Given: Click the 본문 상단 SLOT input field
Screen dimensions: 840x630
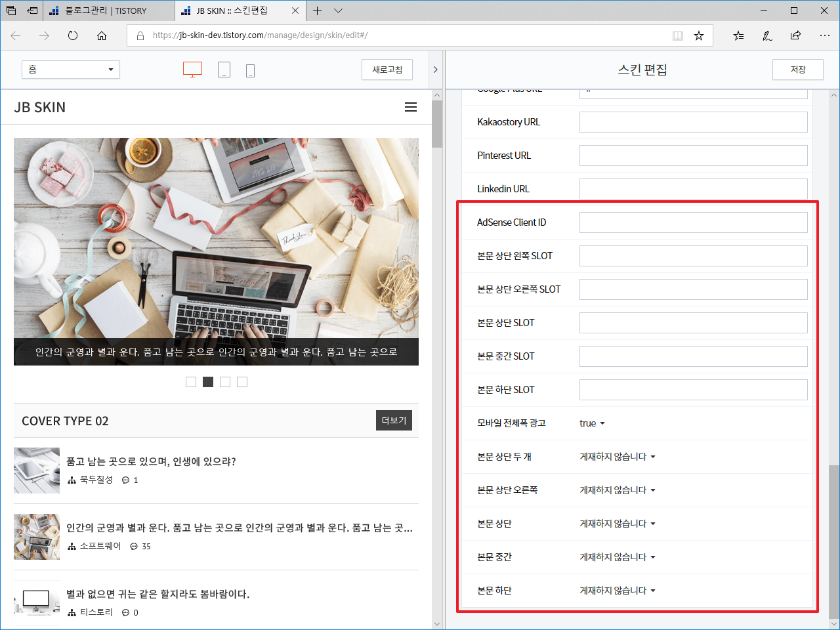Looking at the screenshot, I should tap(694, 323).
